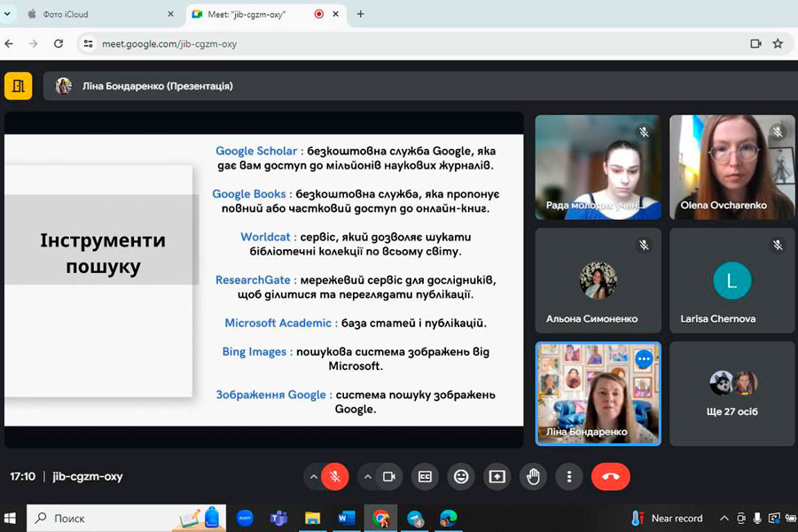Leave the call with red hang-up button
This screenshot has height=532, width=798.
[x=611, y=476]
